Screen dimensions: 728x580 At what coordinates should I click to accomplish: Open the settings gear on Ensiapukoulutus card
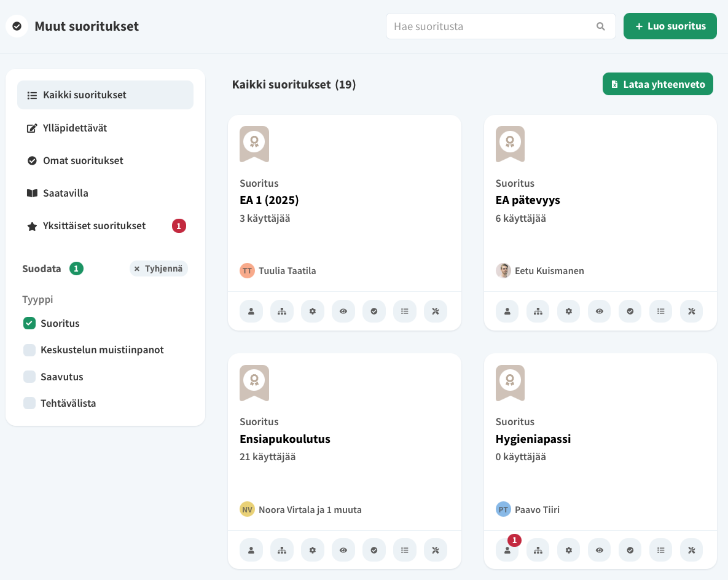point(312,550)
